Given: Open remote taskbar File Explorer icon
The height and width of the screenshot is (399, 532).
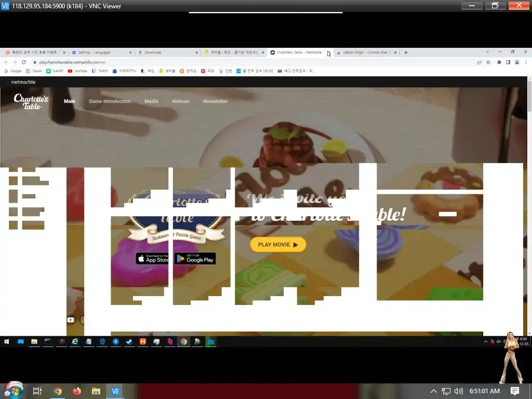Looking at the screenshot, I should click(34, 341).
